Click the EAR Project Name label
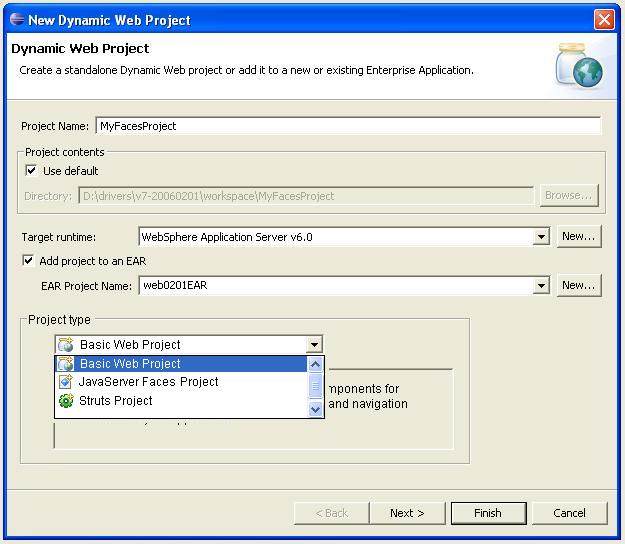The height and width of the screenshot is (544, 625). pos(86,286)
